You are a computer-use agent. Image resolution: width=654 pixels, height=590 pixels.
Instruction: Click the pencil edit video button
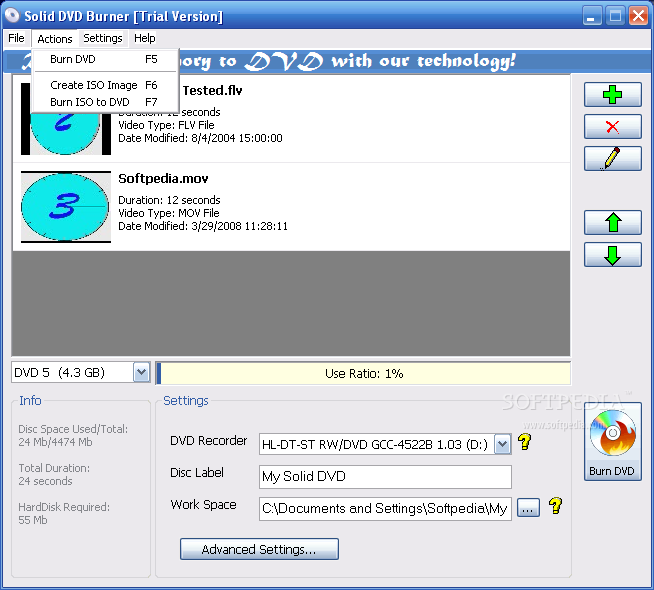point(612,158)
